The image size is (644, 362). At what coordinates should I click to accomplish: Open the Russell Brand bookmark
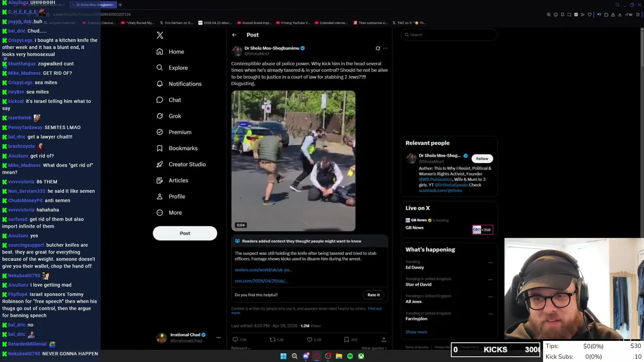(x=254, y=23)
